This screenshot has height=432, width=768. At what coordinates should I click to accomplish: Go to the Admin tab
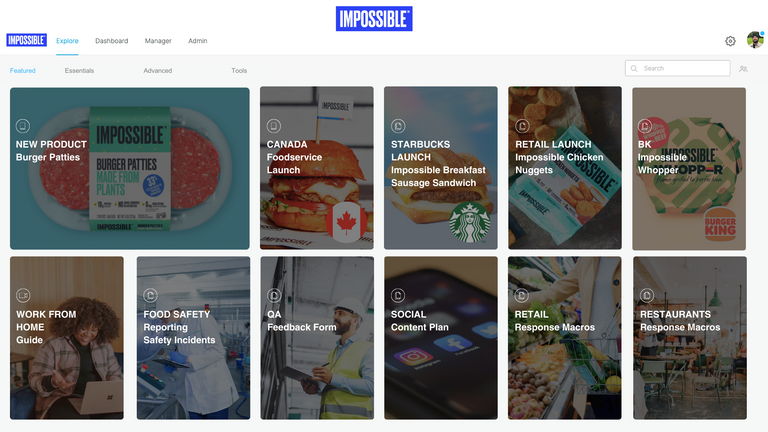click(198, 41)
